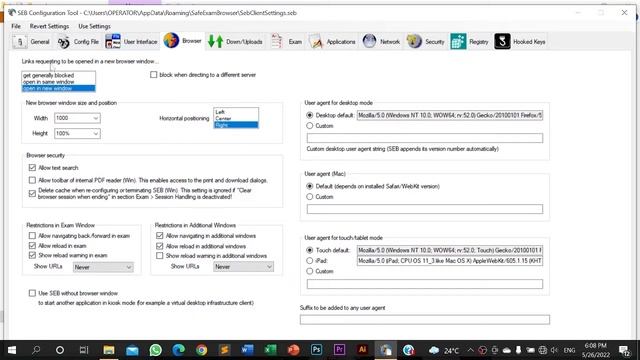Click the custom Mac user agent field
640x360 pixels.
point(425,209)
